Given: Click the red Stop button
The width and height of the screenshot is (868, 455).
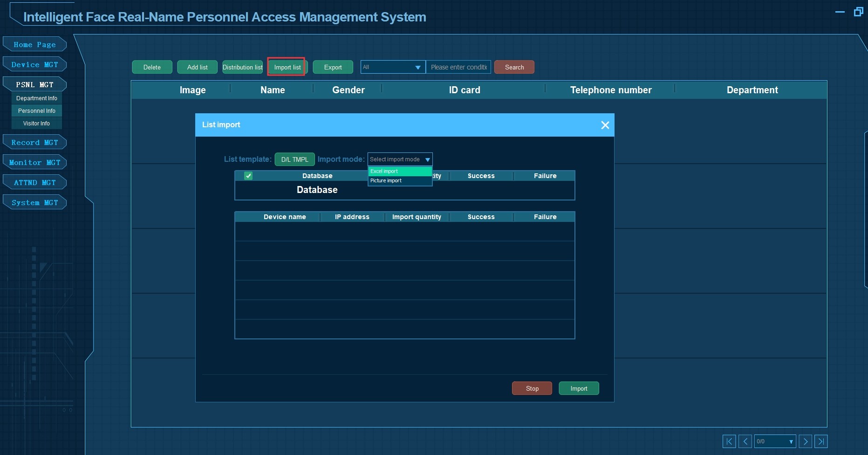Looking at the screenshot, I should (532, 388).
